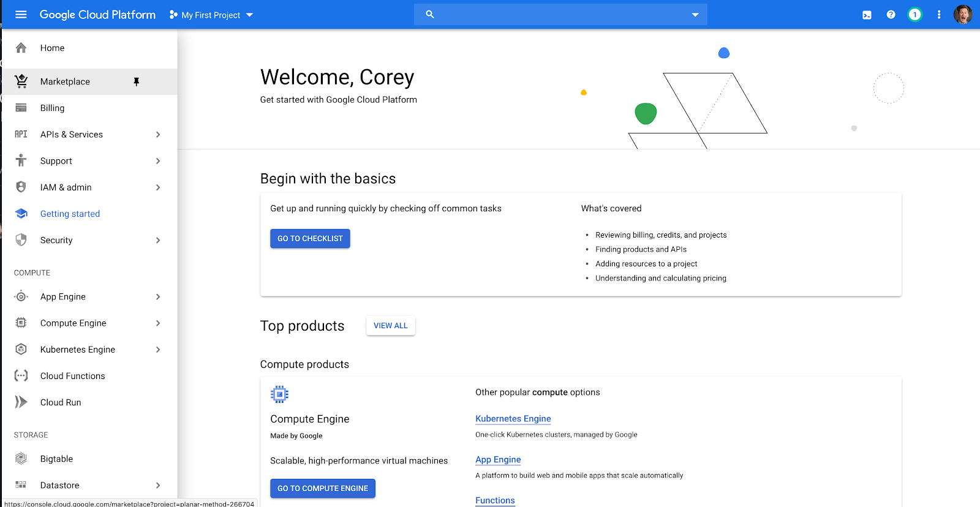Expand the App Engine submenu chevron
The width and height of the screenshot is (980, 507).
pyautogui.click(x=158, y=296)
